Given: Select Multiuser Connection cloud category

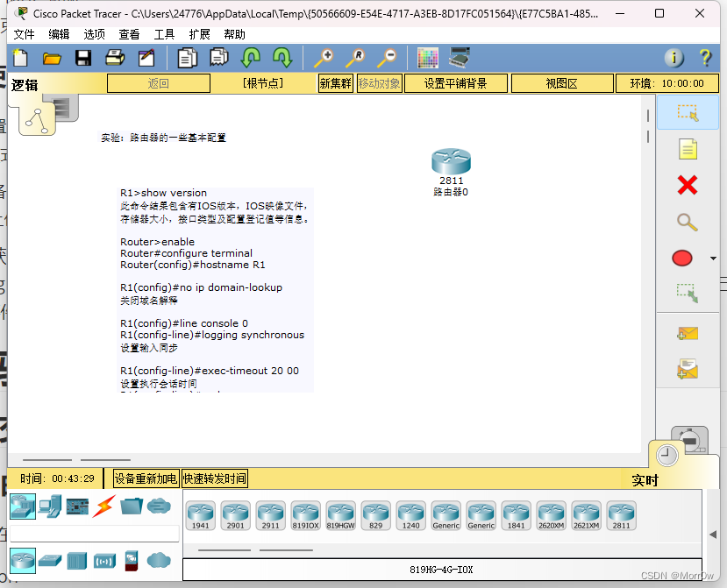Looking at the screenshot, I should (x=159, y=506).
